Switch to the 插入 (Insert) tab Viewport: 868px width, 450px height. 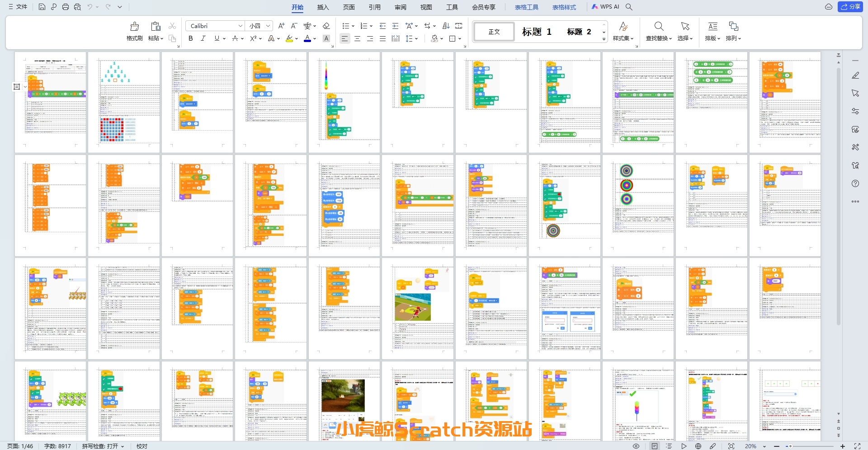click(x=323, y=7)
